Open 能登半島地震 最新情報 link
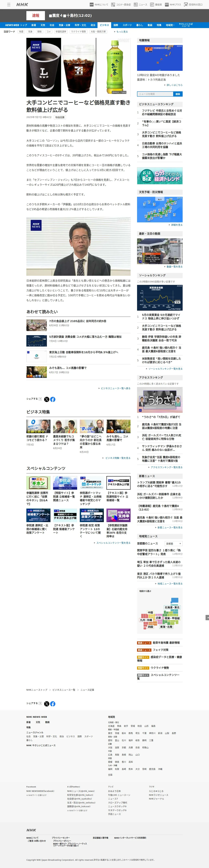This screenshot has height=868, width=209. point(166,643)
